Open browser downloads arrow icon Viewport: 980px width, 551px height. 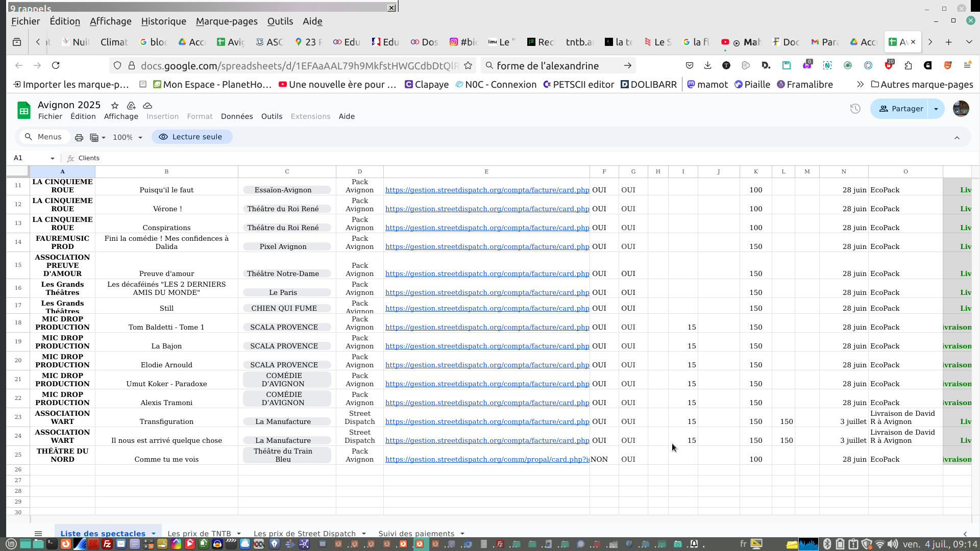pyautogui.click(x=707, y=65)
